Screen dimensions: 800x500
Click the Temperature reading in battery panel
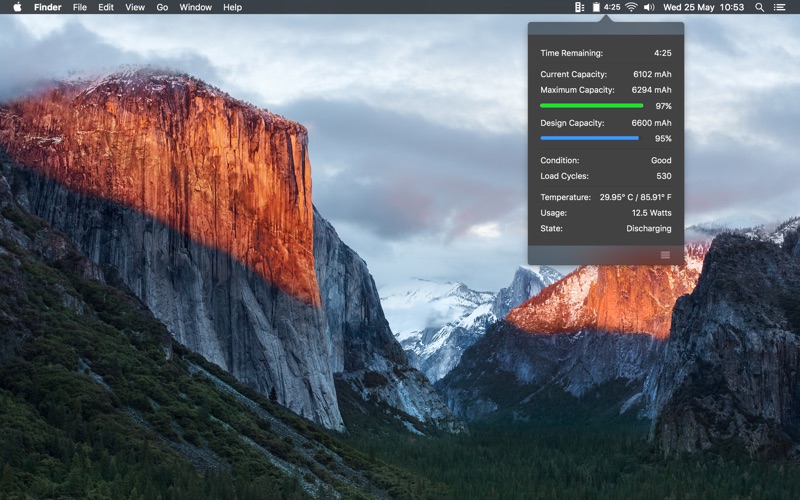click(x=635, y=197)
